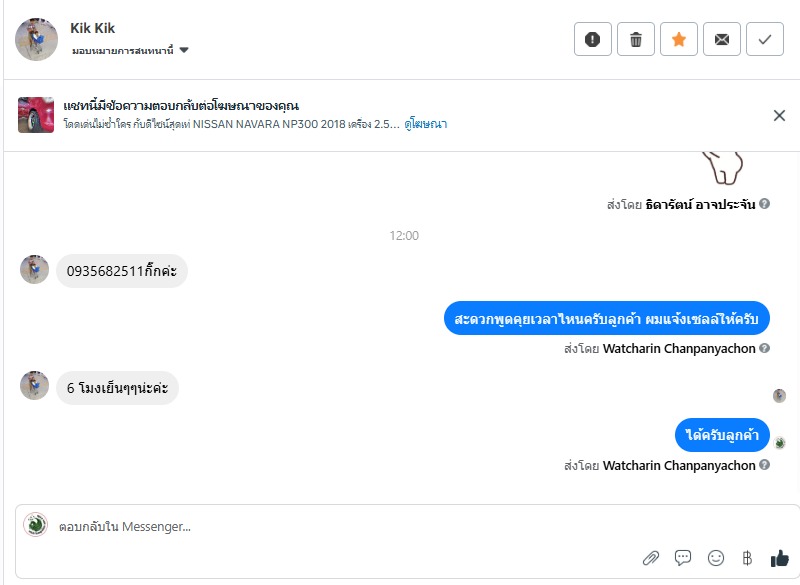Send a thumbs-up like
The image size is (800, 585).
click(x=779, y=557)
